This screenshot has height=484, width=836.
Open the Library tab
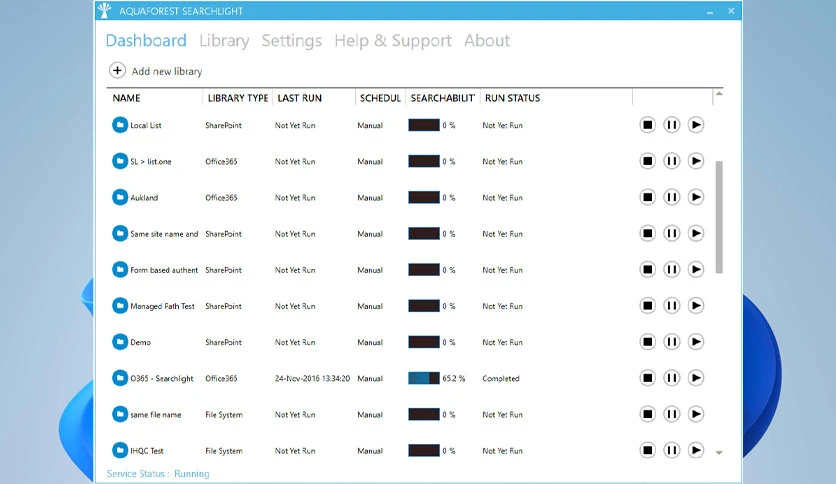pyautogui.click(x=224, y=41)
